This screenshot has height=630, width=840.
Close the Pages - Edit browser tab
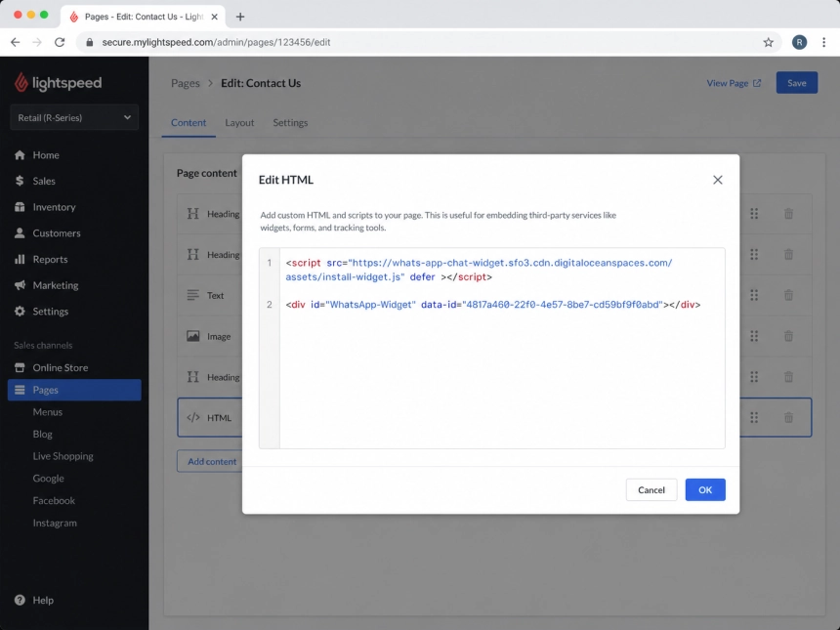click(x=214, y=17)
